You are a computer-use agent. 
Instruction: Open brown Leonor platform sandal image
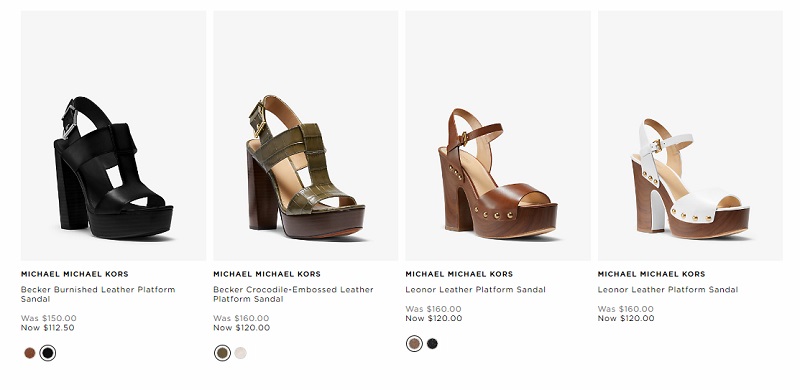[x=498, y=135]
